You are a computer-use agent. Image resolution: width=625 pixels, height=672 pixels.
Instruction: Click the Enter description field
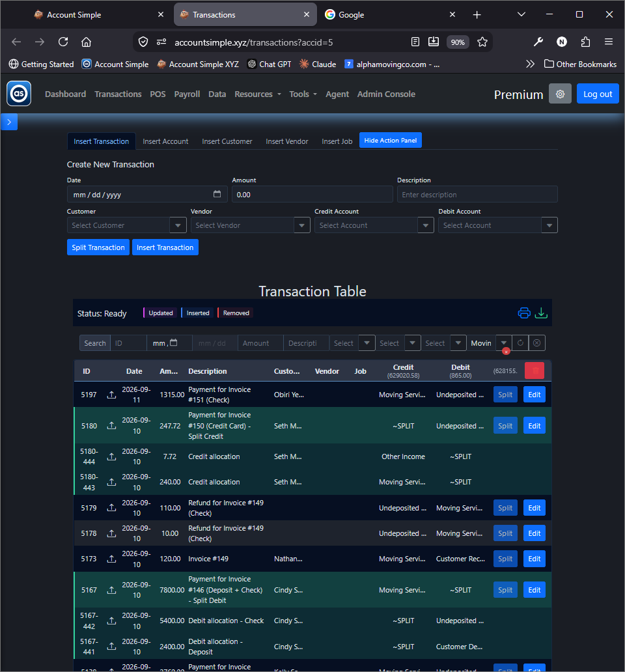[477, 194]
